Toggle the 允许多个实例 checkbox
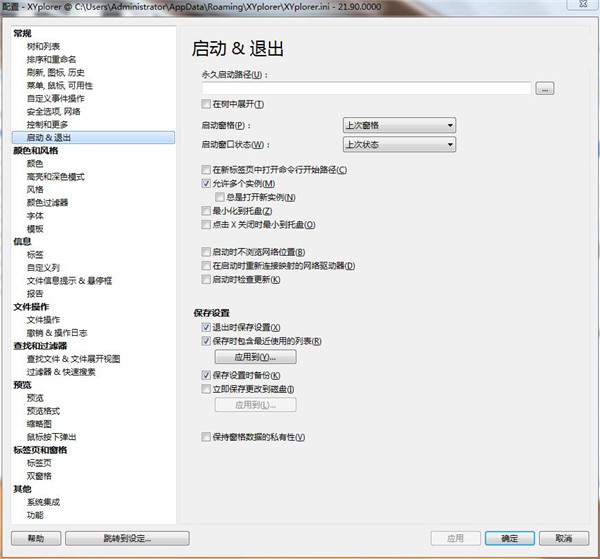 [206, 184]
